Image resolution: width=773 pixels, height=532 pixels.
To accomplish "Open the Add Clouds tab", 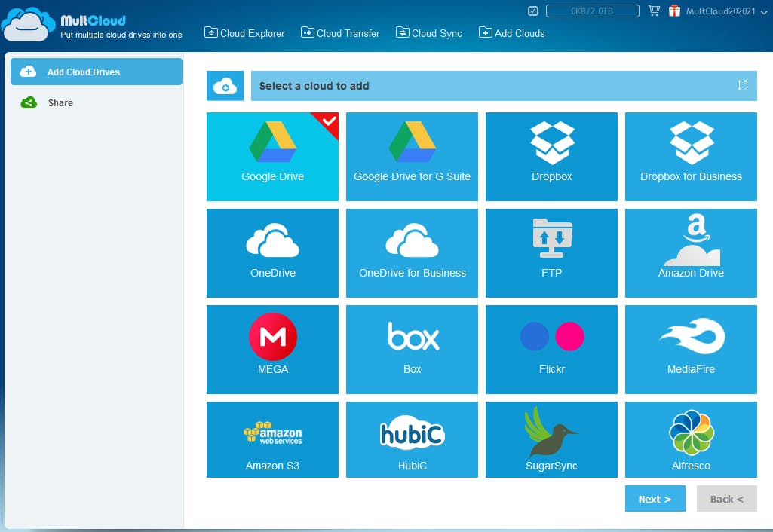I will click(512, 33).
